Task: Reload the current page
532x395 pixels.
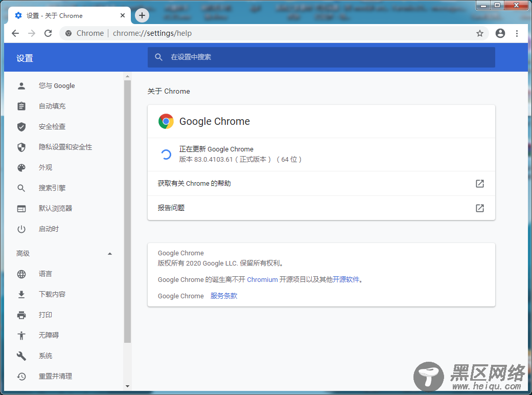Action: tap(48, 33)
